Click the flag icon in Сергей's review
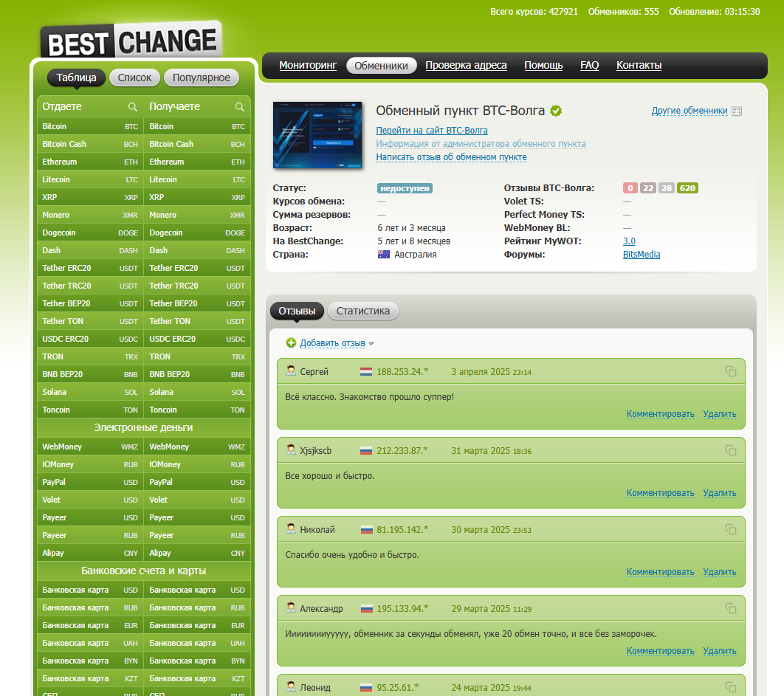The height and width of the screenshot is (696, 784). [366, 372]
